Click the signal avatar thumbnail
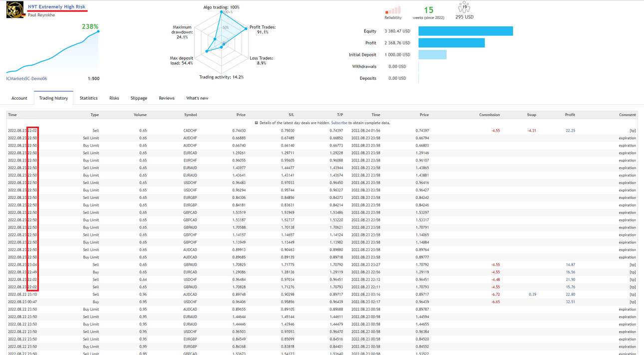 [15, 9]
